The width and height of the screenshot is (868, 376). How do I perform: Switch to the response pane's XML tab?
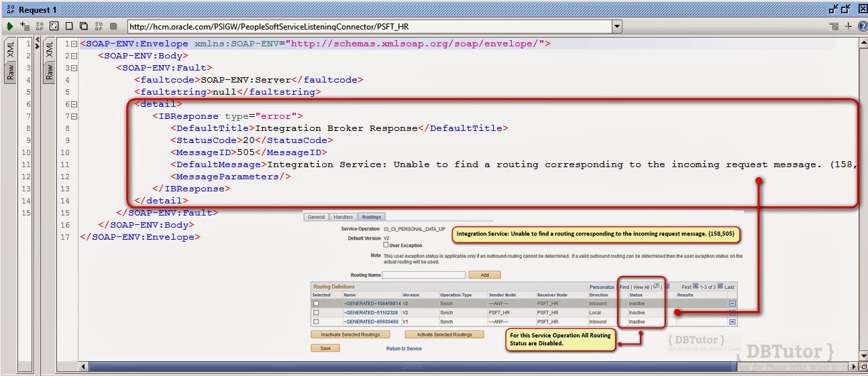click(49, 50)
